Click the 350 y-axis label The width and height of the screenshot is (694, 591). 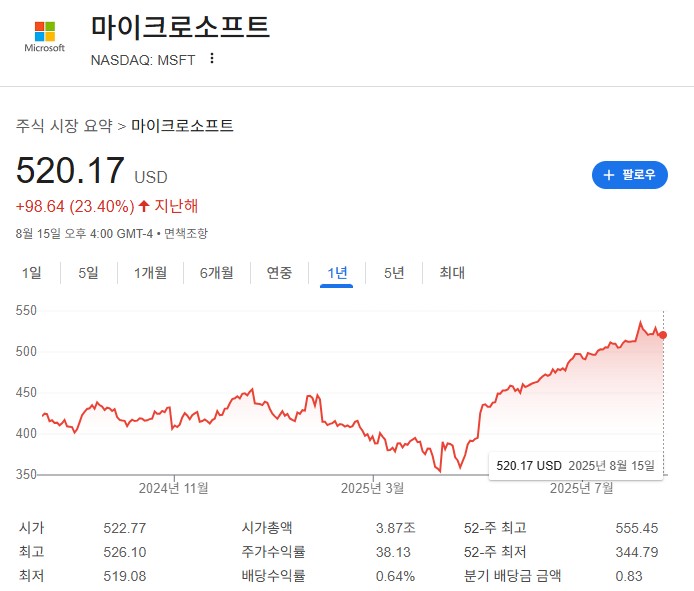pos(26,475)
